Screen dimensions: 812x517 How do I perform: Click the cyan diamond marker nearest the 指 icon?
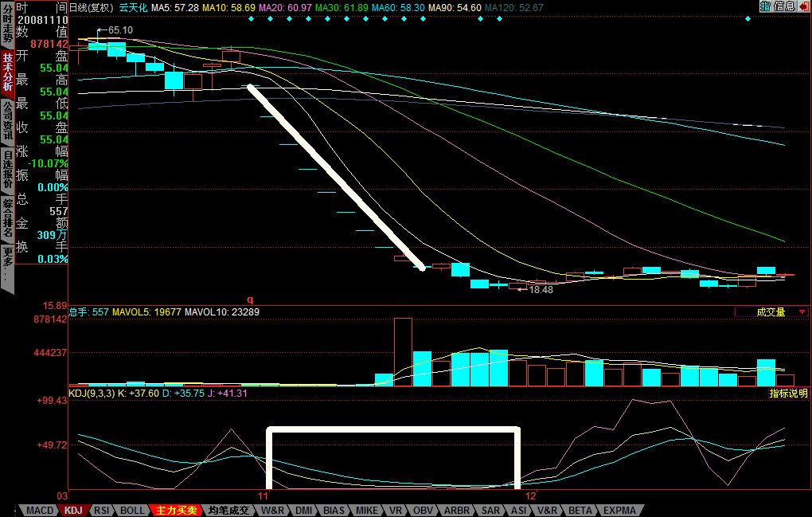(x=748, y=18)
